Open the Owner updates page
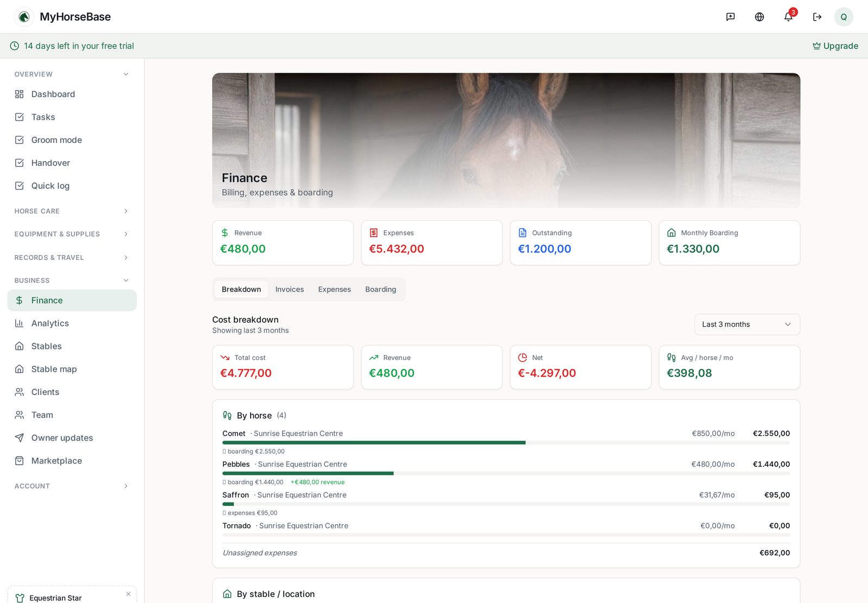868x603 pixels. pyautogui.click(x=72, y=438)
